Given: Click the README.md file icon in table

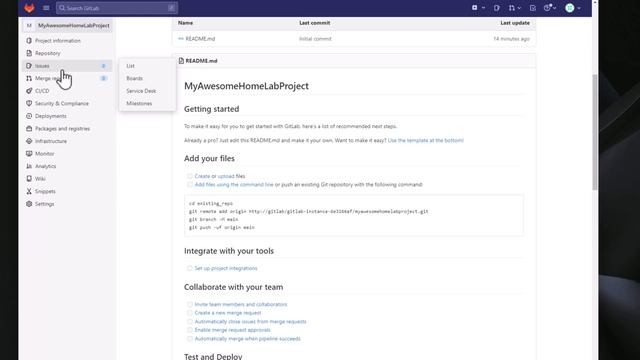Looking at the screenshot, I should pyautogui.click(x=181, y=39).
